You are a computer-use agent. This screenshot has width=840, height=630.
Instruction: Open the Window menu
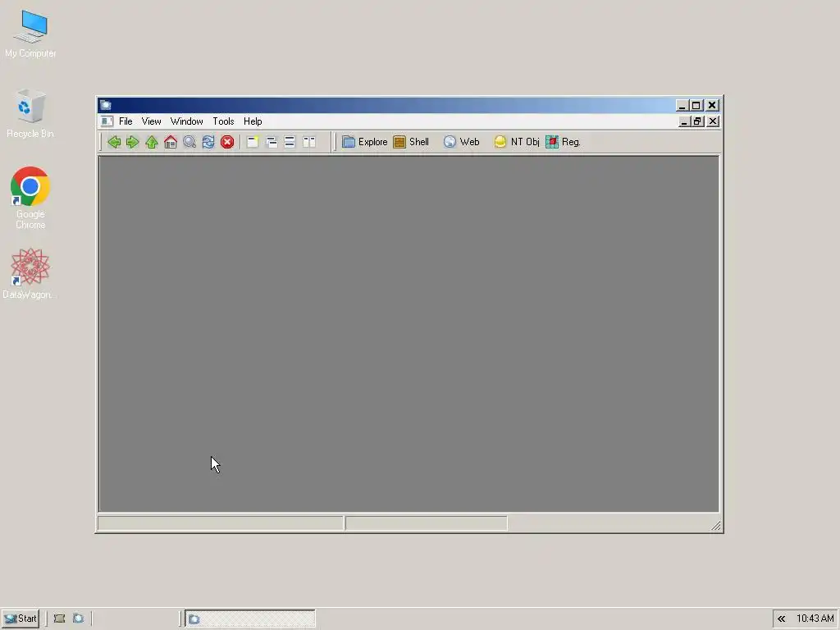[x=186, y=121]
